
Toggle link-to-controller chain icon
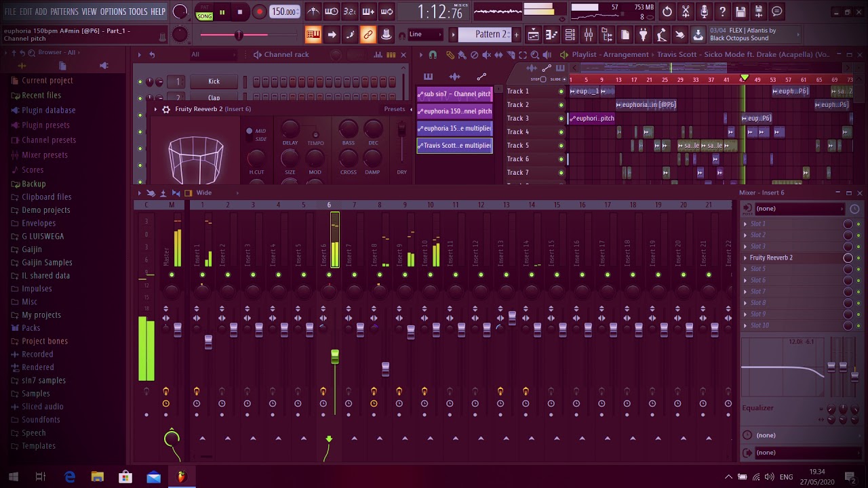(368, 34)
